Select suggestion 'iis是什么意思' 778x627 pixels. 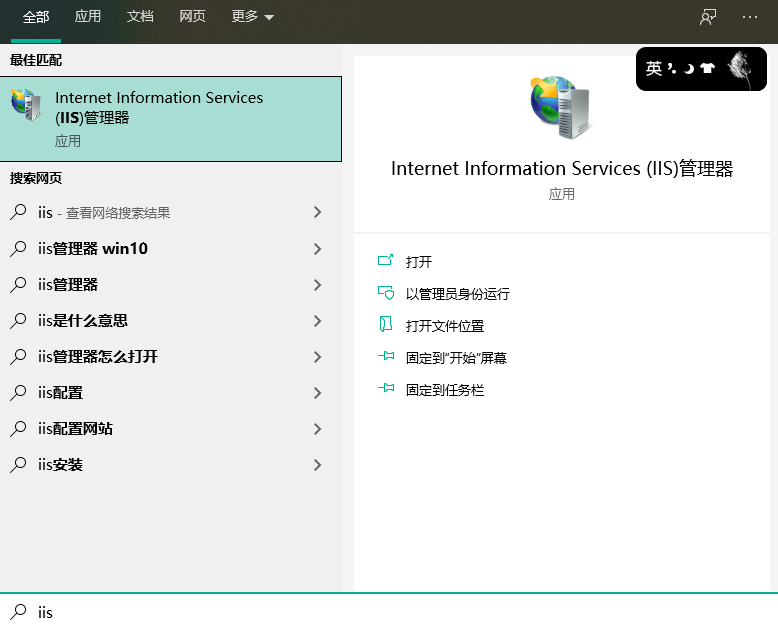pyautogui.click(x=171, y=320)
